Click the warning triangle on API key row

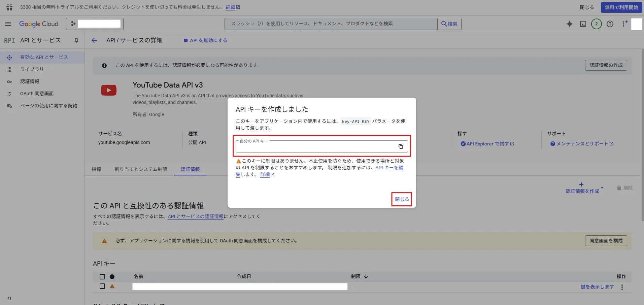112,286
